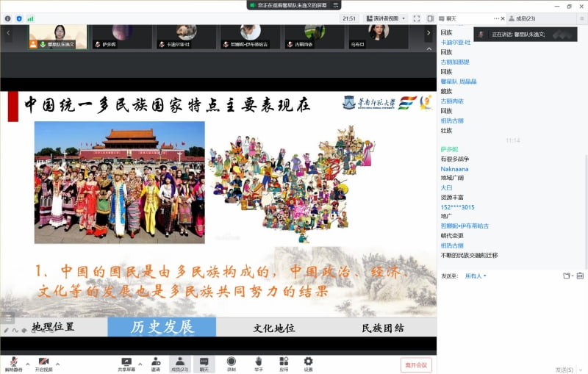Expand the arrow next to the microphone
Viewport: 588px width, 374px height.
28,362
